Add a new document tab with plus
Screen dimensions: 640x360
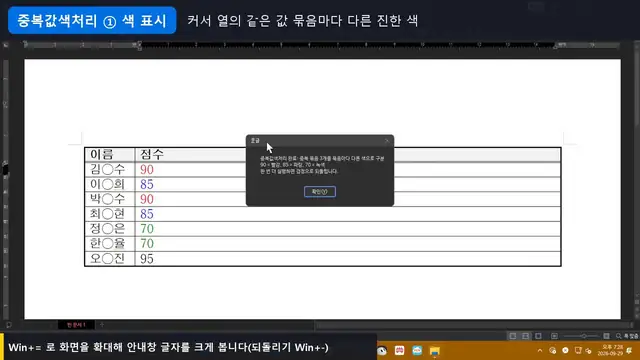[102, 325]
